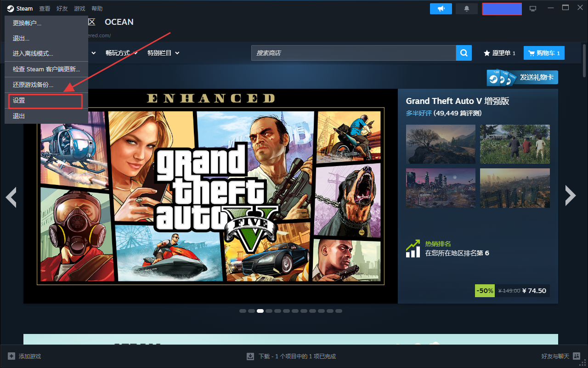
Task: Click the friends chat icon at bottom right
Action: click(577, 356)
